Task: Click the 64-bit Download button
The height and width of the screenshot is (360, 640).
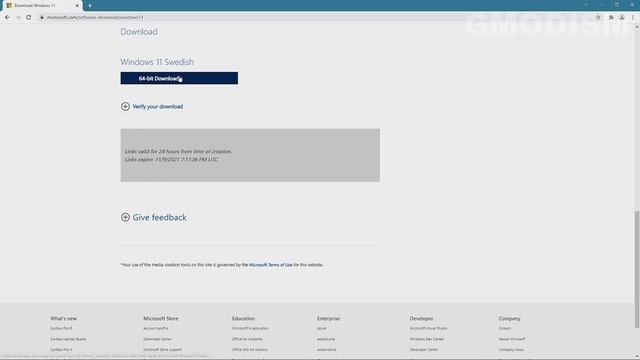Action: [x=179, y=78]
